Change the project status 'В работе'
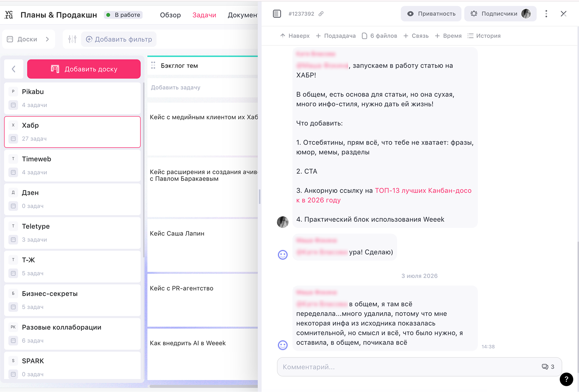 123,15
